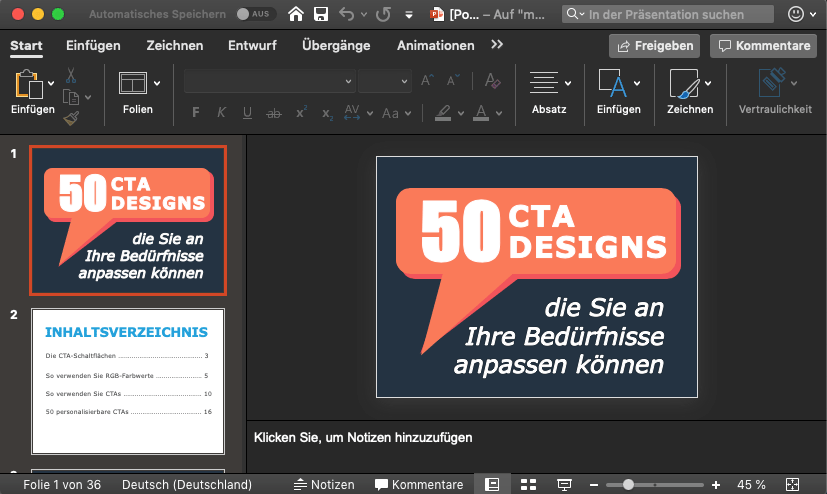
Task: Toggle subscript formatting
Action: 328,114
